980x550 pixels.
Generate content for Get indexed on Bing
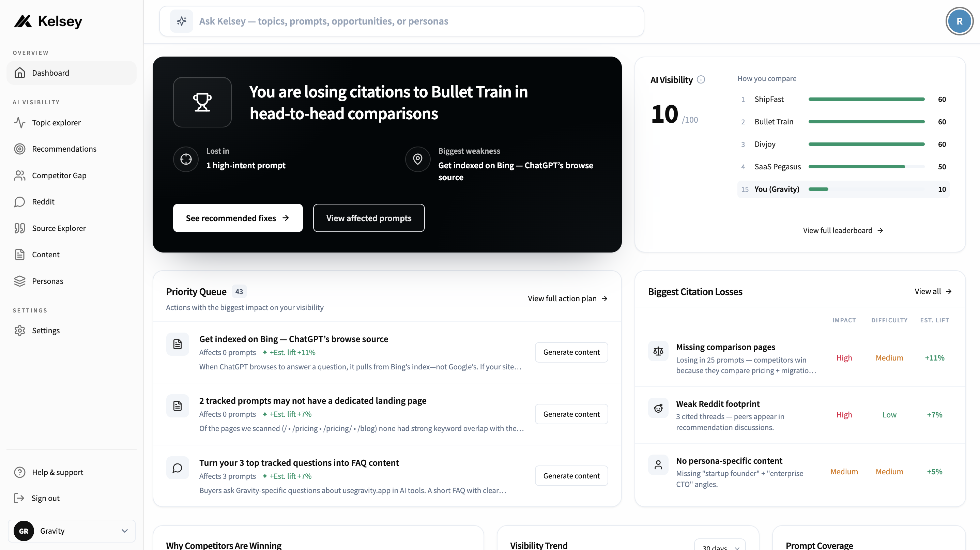click(571, 352)
